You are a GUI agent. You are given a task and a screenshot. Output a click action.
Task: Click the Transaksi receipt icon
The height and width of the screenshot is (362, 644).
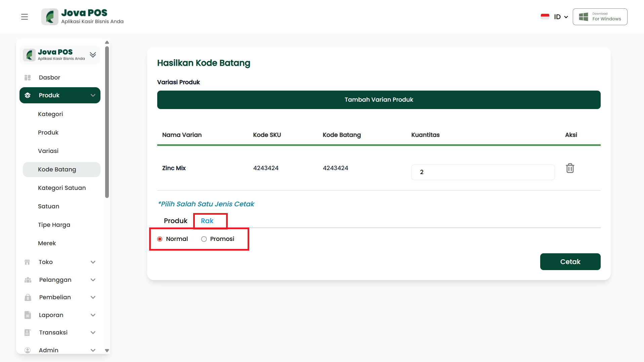pyautogui.click(x=28, y=333)
